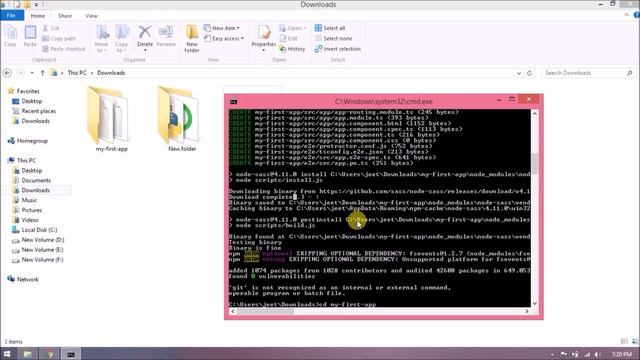
Task: Click the cmd icon on the taskbar
Action: 71,354
